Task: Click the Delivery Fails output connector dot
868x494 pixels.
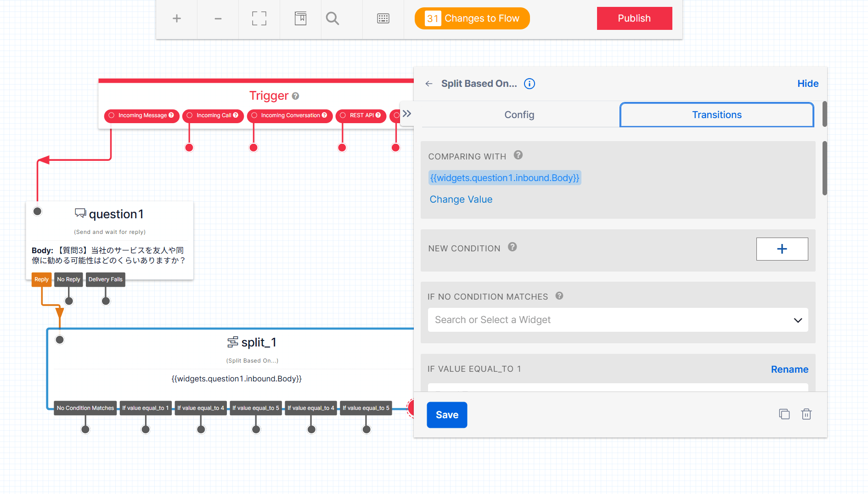Action: (106, 301)
